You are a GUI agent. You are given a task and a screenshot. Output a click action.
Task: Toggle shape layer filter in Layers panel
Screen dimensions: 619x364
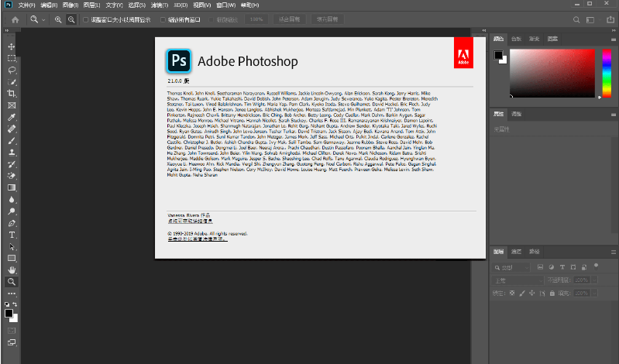pos(573,267)
